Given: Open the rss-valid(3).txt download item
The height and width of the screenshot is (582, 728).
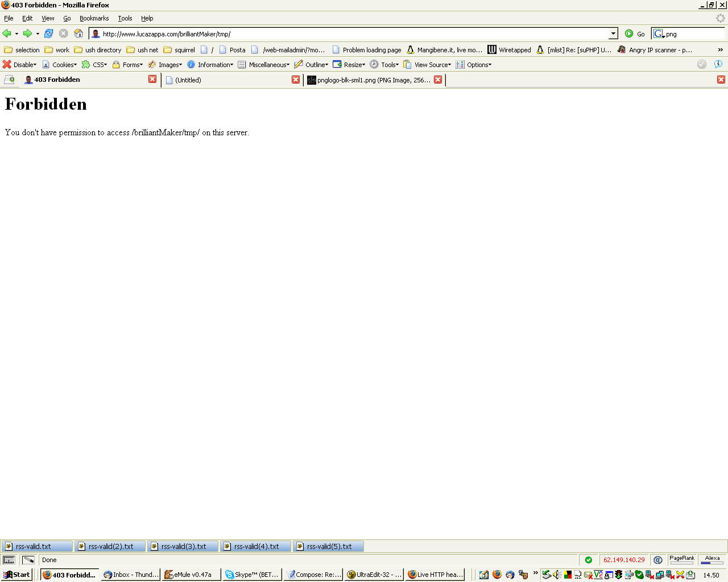Looking at the screenshot, I should 183,546.
